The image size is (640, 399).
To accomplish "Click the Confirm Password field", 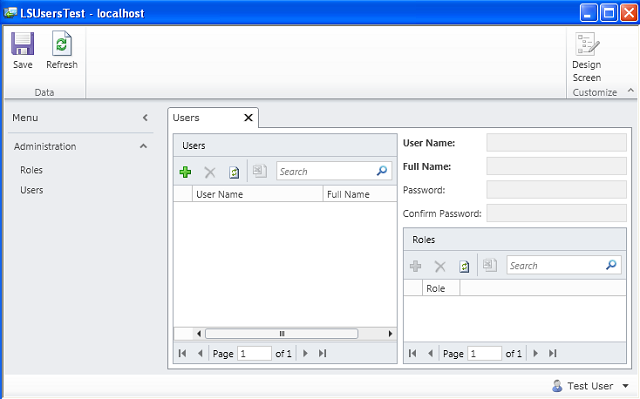I will (556, 213).
